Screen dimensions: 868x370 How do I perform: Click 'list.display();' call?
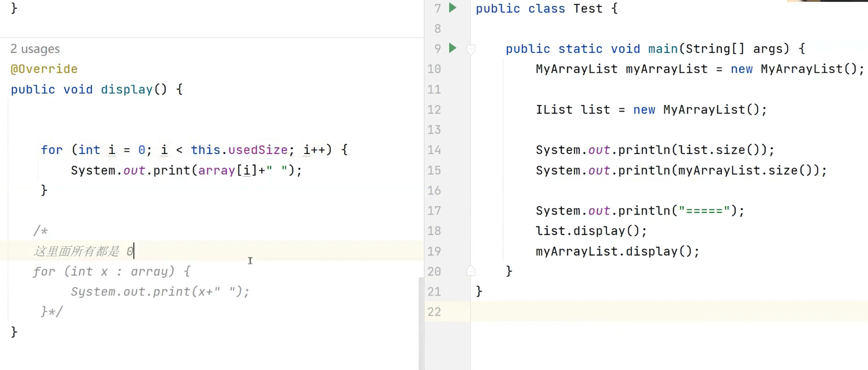pos(591,231)
